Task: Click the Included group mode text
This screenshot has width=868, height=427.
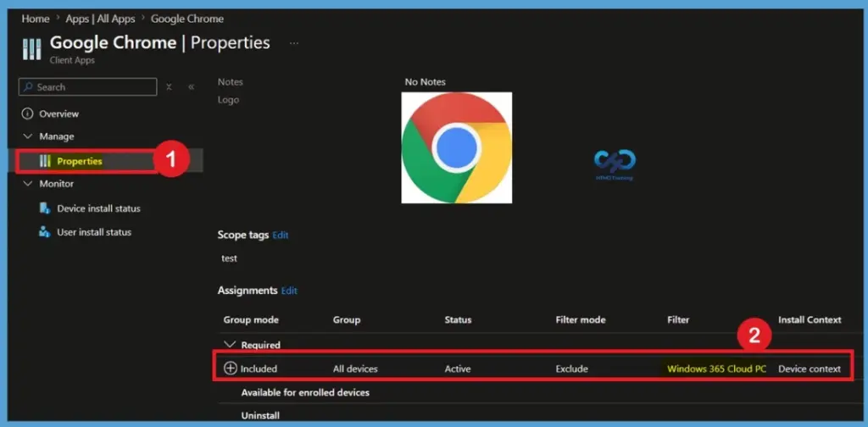Action: [x=259, y=369]
